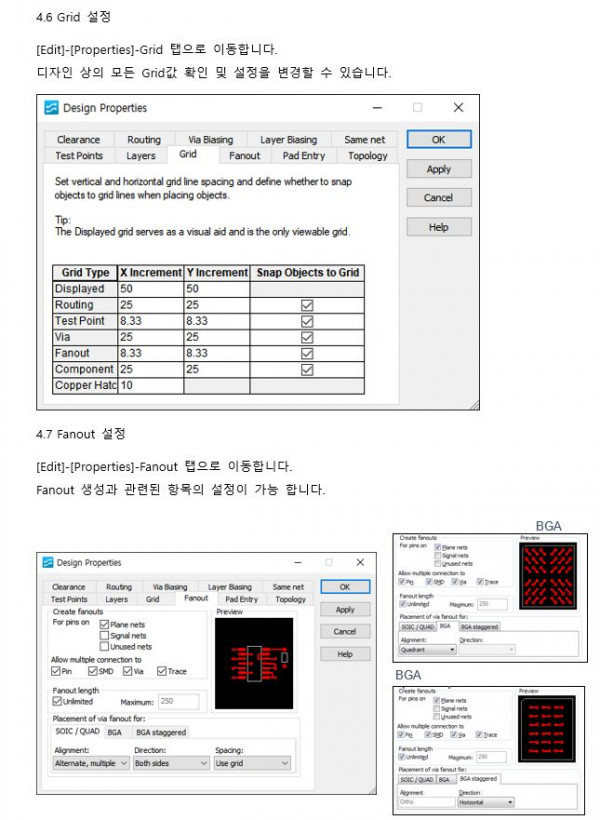Screen dimensions: 600x820
Task: Open Routing tab in Grid dialog
Action: tap(144, 140)
